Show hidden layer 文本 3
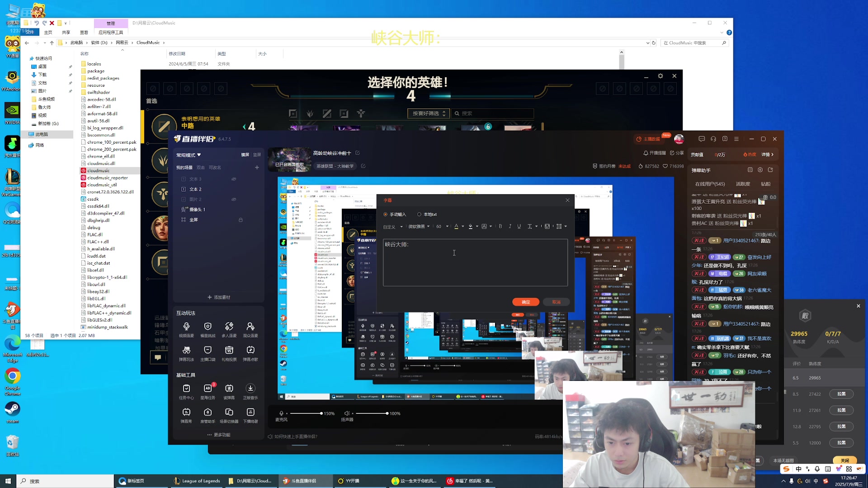 234,179
